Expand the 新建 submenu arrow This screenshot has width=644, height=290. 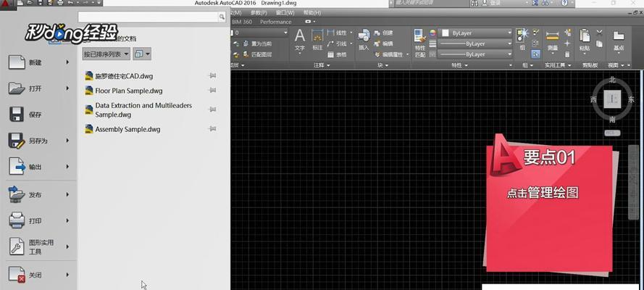point(68,62)
